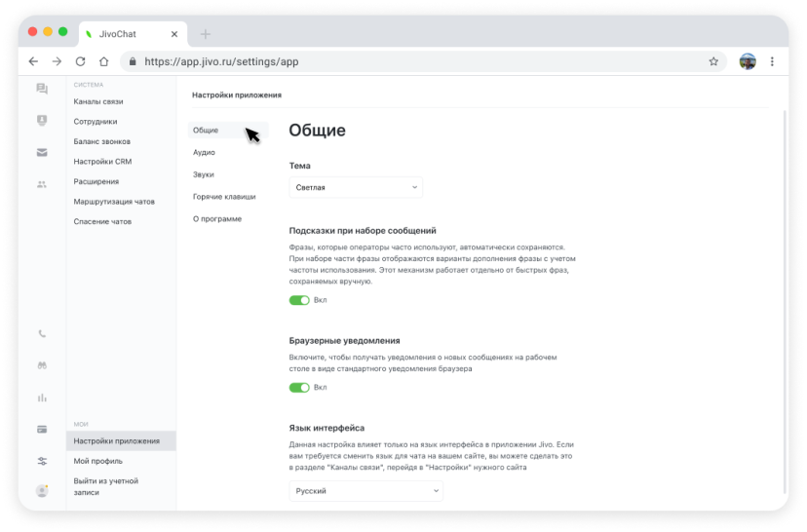Toggle off Подсказки при наборе сообщений switch
This screenshot has height=532, width=807.
click(299, 300)
